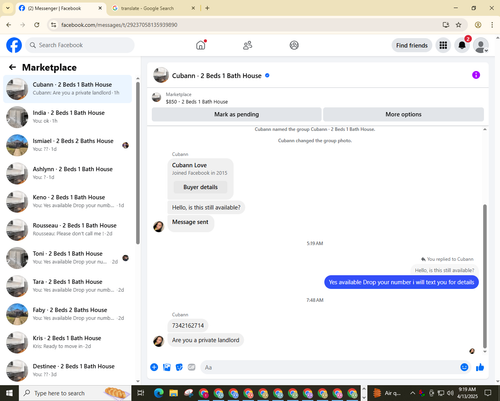Click Mark as pending button

(237, 114)
